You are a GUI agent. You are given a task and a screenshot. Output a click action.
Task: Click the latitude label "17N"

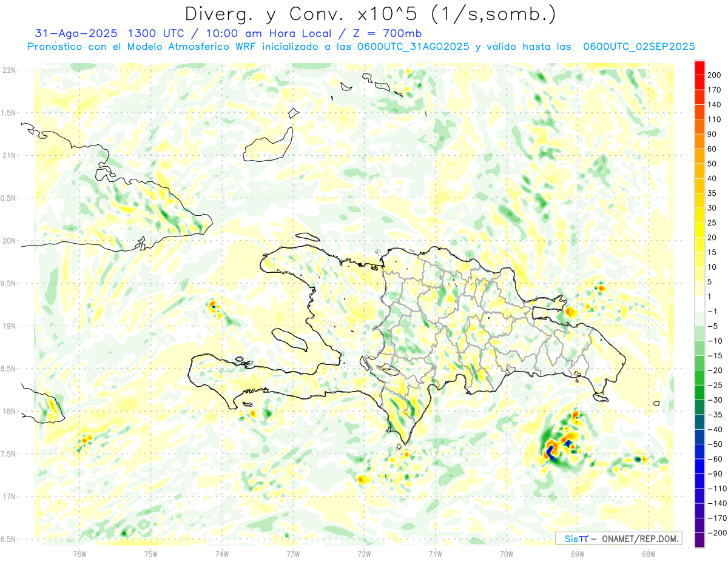tap(10, 497)
